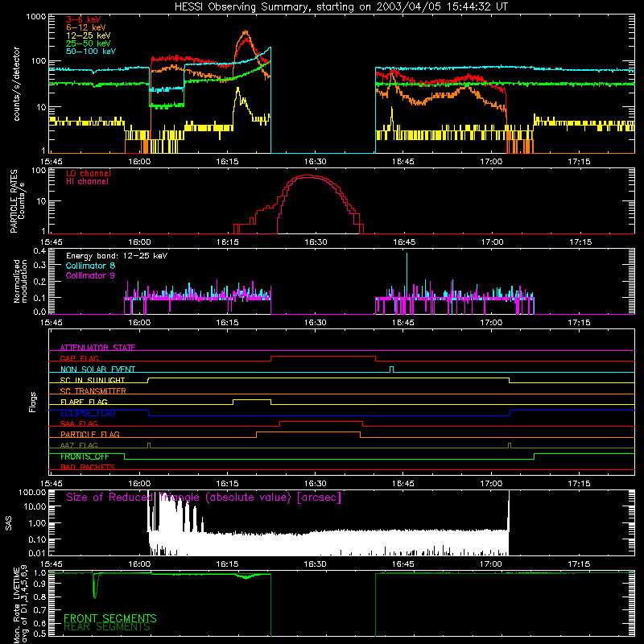Click the 'Energy band: 12-25 keV' annotation
Viewport: 644px width, 644px height.
pos(117,256)
